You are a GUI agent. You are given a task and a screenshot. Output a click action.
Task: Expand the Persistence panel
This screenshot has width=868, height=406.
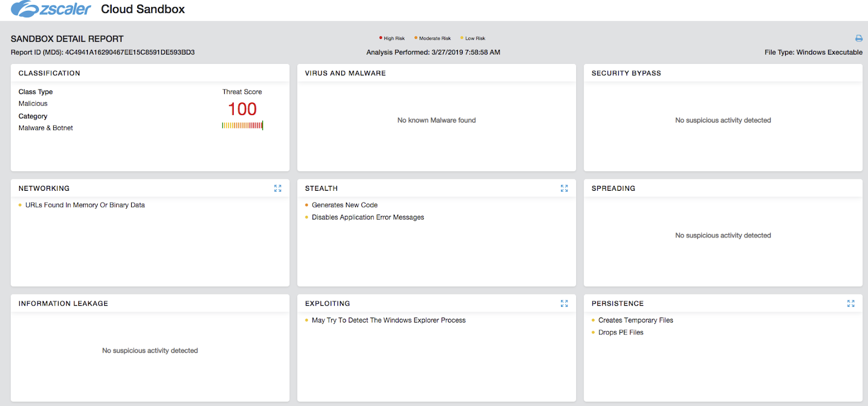point(851,304)
